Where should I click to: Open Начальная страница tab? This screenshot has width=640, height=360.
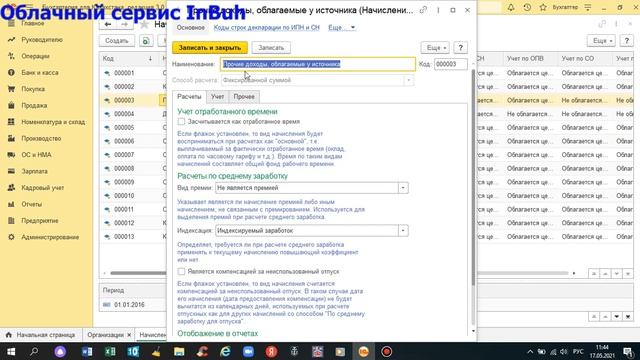click(41, 335)
